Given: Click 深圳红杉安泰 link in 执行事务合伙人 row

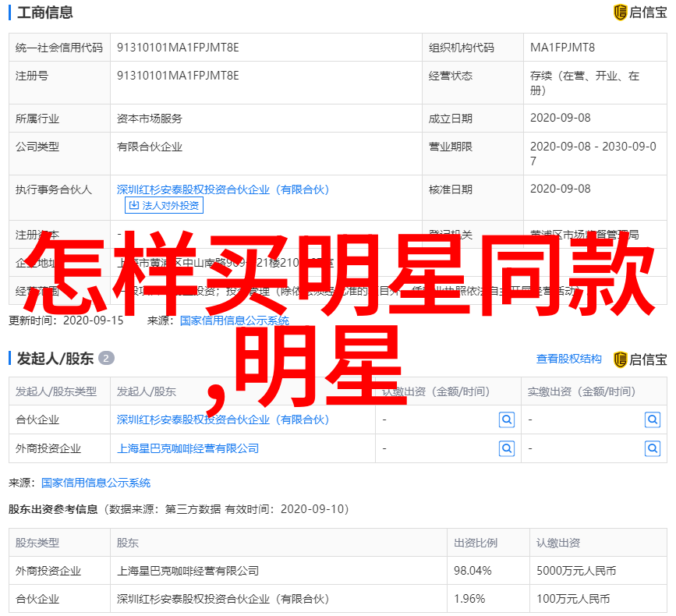Looking at the screenshot, I should (223, 189).
